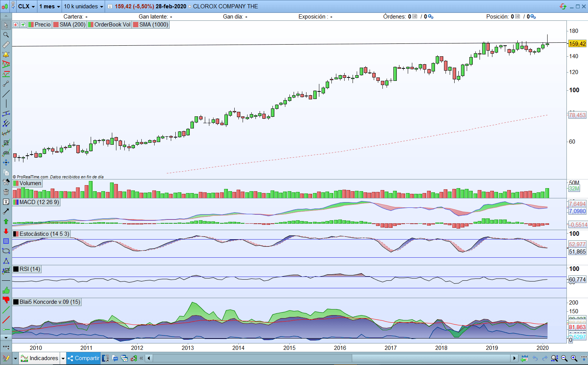Open the Volumen panel label
This screenshot has width=588, height=365.
pos(28,183)
